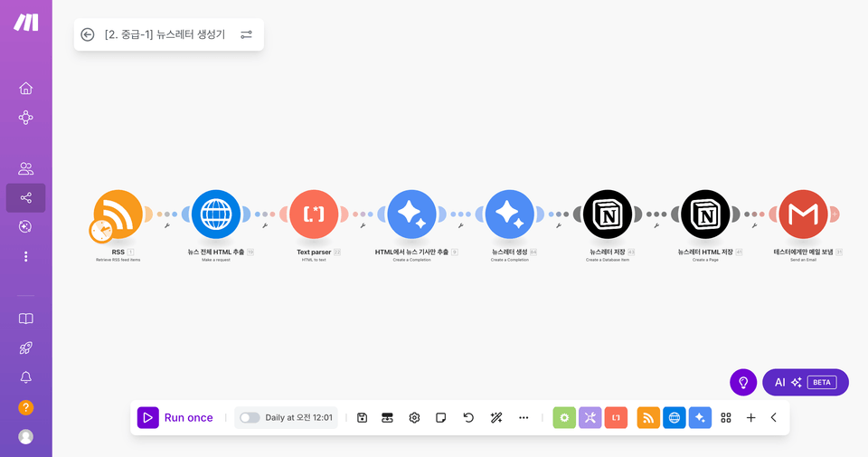
Task: Click the 'Create a Database Item' caption
Action: (x=608, y=260)
